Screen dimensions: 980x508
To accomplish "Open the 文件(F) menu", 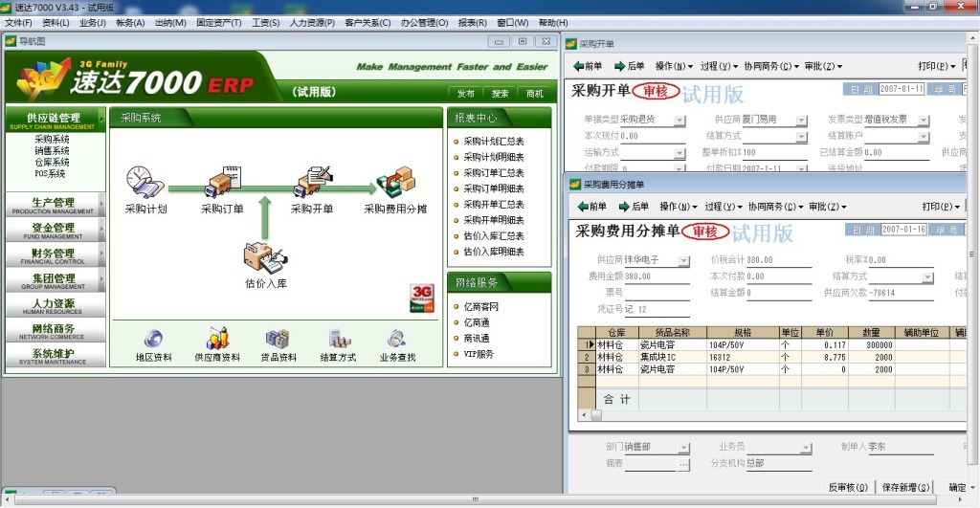I will click(x=18, y=23).
